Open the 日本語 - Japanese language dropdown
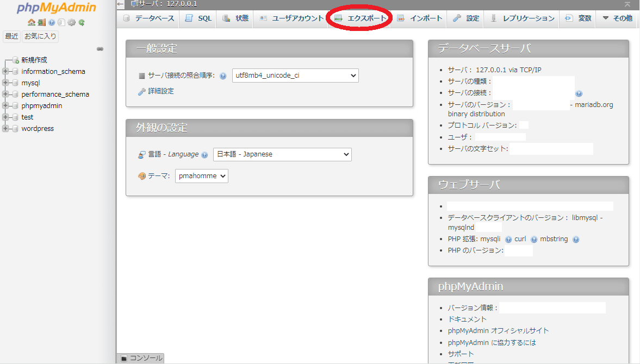The width and height of the screenshot is (640, 364). tap(282, 154)
